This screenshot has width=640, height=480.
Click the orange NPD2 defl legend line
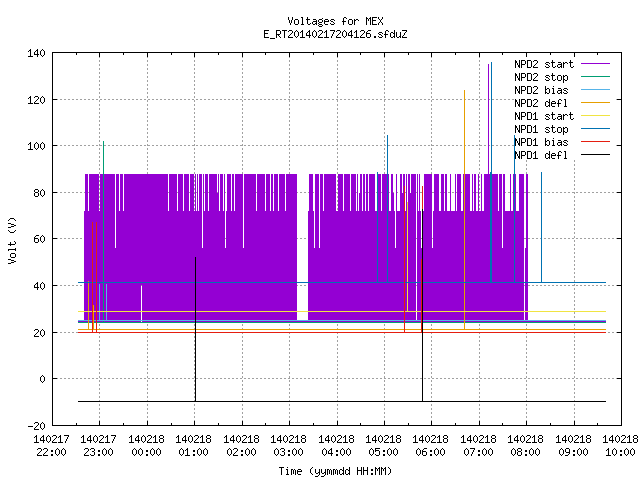pos(595,102)
